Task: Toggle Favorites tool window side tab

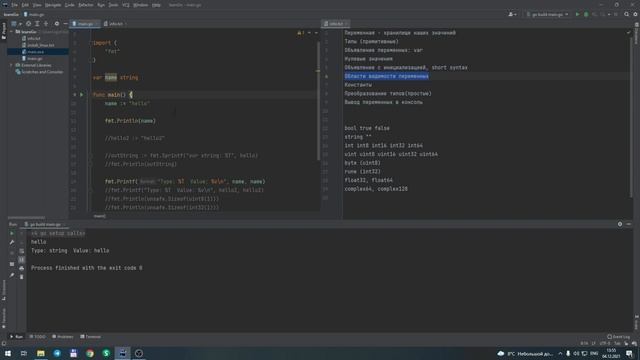Action: (x=4, y=318)
